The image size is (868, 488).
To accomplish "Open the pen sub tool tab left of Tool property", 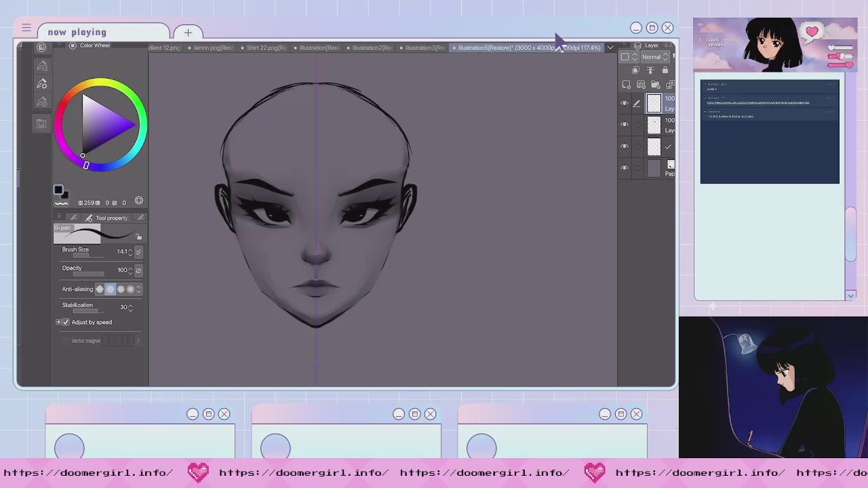I will click(x=73, y=218).
